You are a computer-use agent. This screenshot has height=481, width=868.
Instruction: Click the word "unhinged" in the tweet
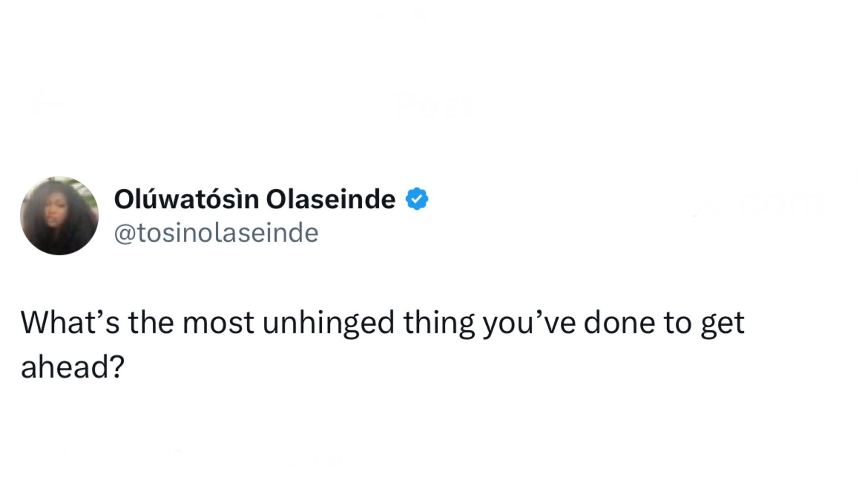pos(328,324)
